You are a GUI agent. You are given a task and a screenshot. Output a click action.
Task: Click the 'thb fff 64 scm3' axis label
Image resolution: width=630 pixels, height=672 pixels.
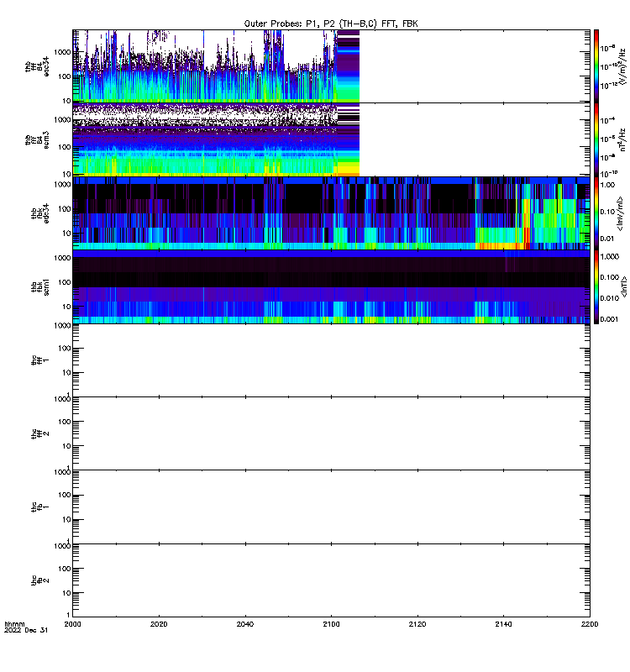click(37, 140)
